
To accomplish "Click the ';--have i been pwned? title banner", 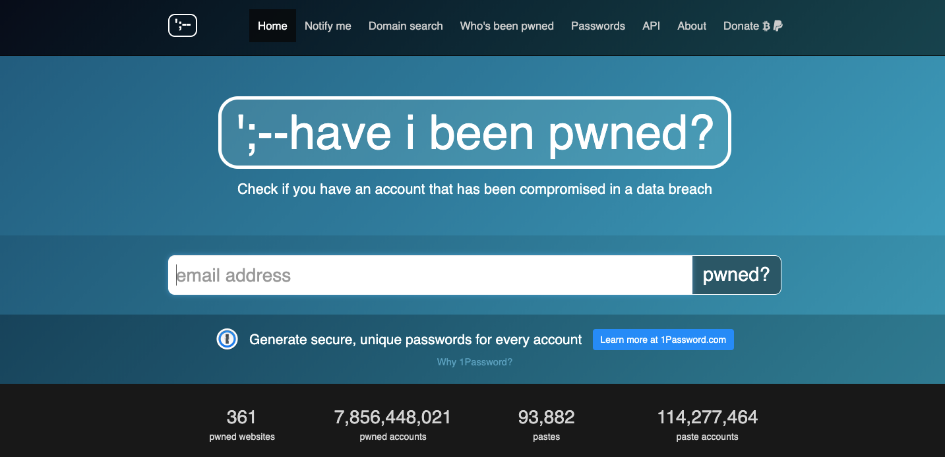I will [474, 133].
